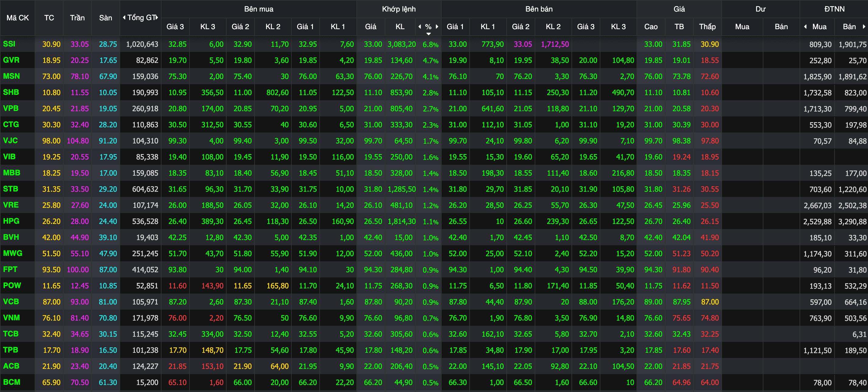The image size is (868, 392).
Task: Open MBB stock symbol
Action: click(x=12, y=173)
